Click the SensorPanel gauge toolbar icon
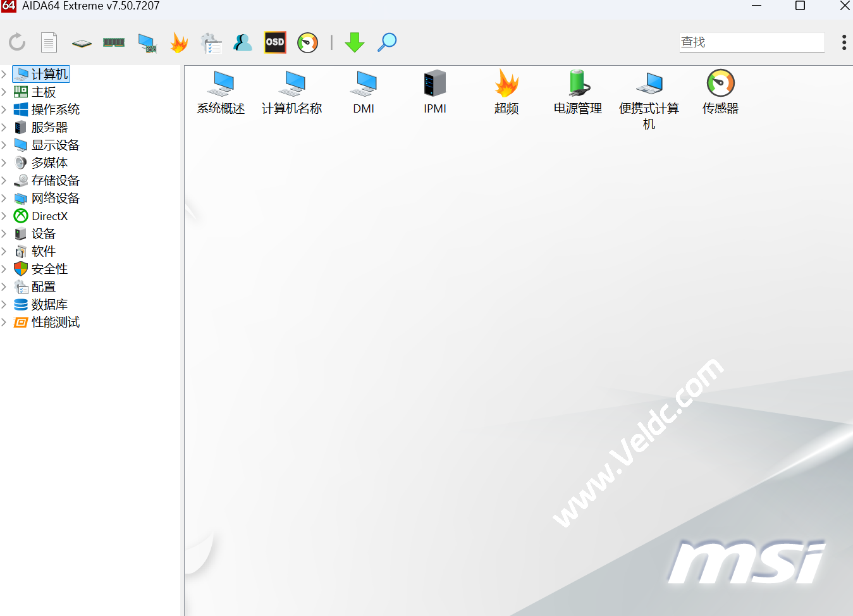Viewport: 853px width, 616px height. (307, 42)
